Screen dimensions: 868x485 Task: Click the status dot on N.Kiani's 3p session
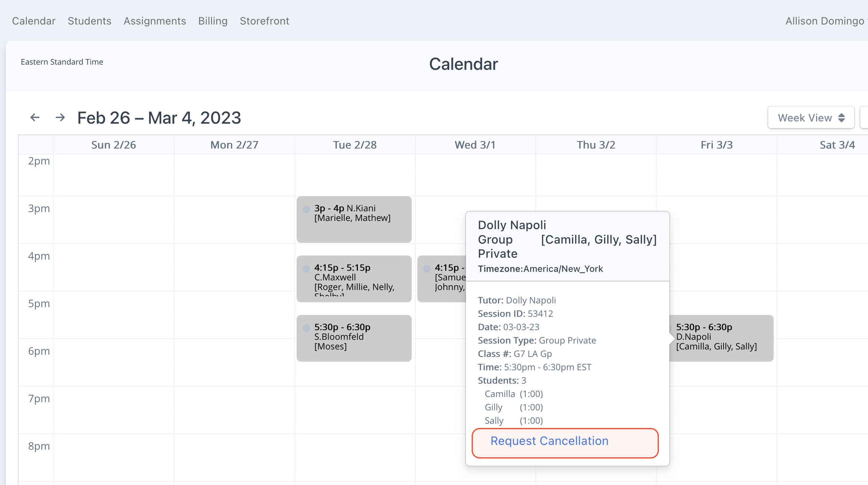(x=306, y=209)
